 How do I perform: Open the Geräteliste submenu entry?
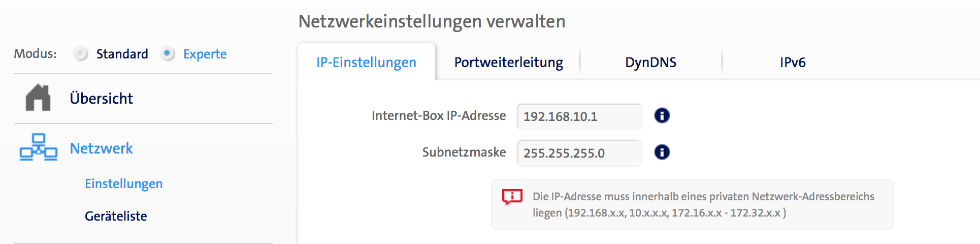[x=116, y=216]
